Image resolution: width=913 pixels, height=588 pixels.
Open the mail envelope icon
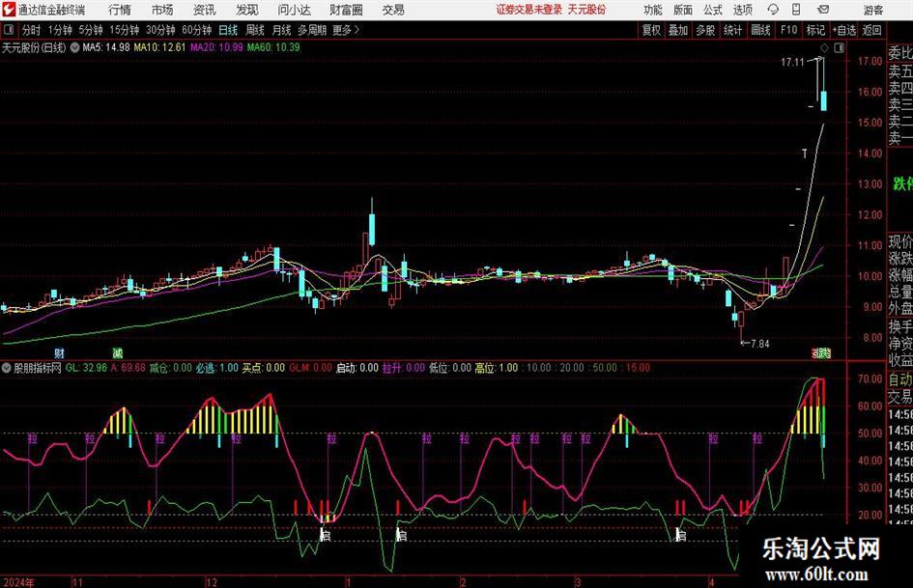pos(823,10)
